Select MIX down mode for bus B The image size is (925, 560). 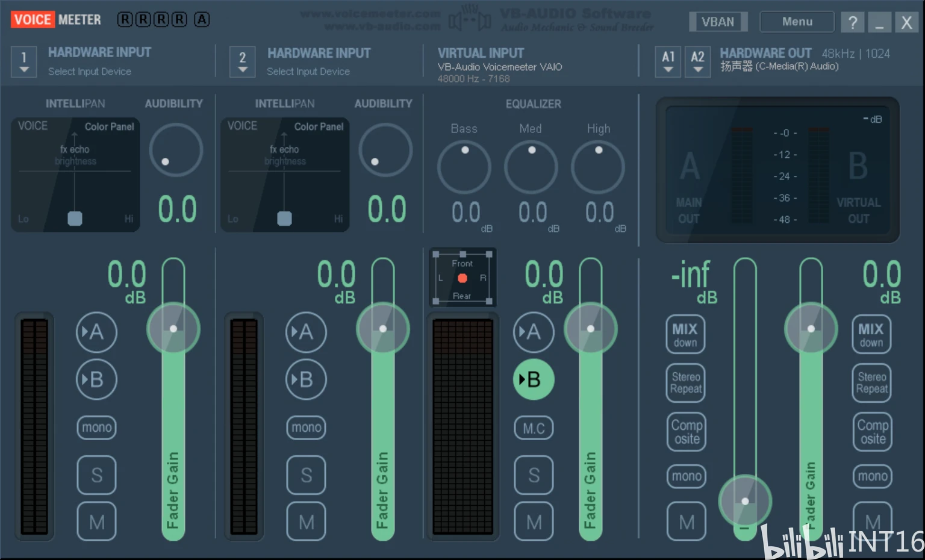point(871,334)
